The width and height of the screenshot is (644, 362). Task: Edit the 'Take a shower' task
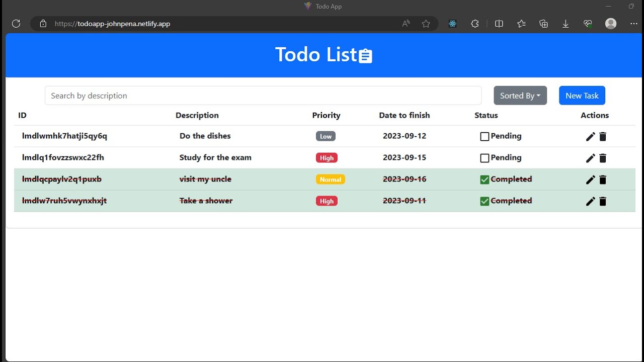[x=591, y=202]
